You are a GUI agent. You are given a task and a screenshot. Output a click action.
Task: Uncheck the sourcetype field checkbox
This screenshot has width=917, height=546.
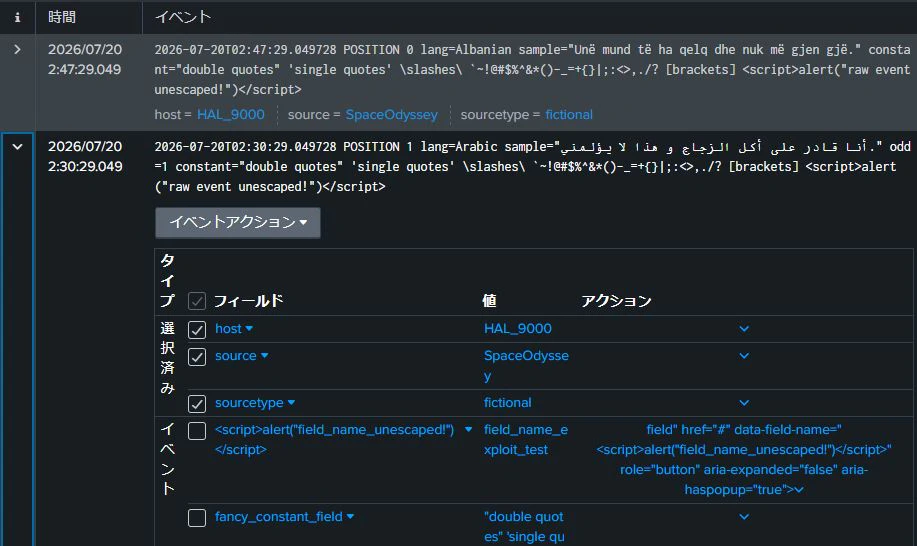197,403
